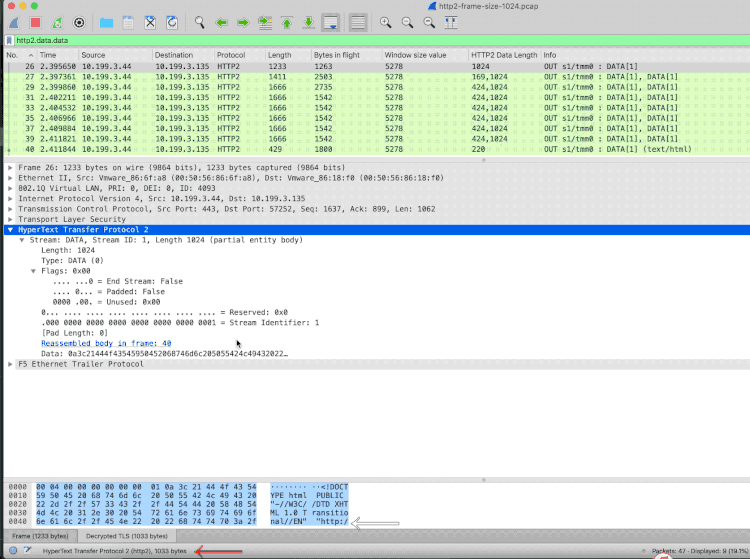Go back to previous packet arrow
Screen dimensions: 750x559
[x=221, y=22]
